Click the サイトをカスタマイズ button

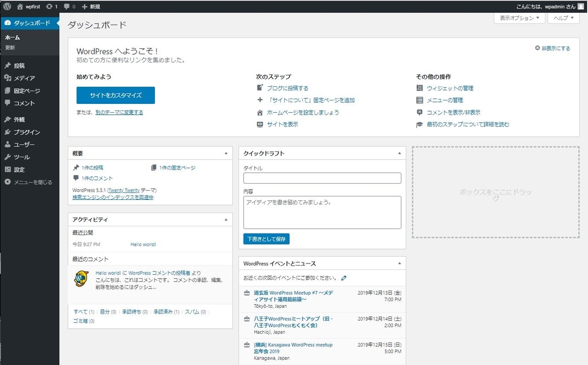click(x=115, y=96)
